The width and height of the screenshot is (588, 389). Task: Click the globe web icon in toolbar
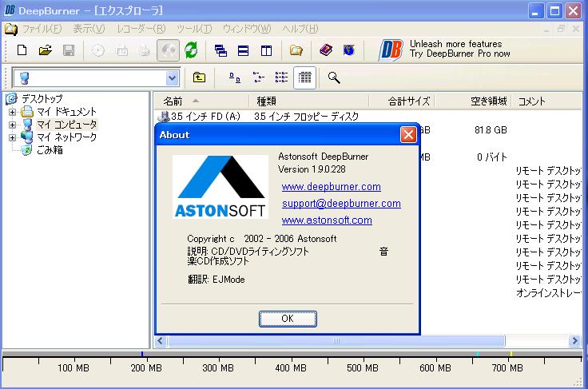[x=349, y=50]
